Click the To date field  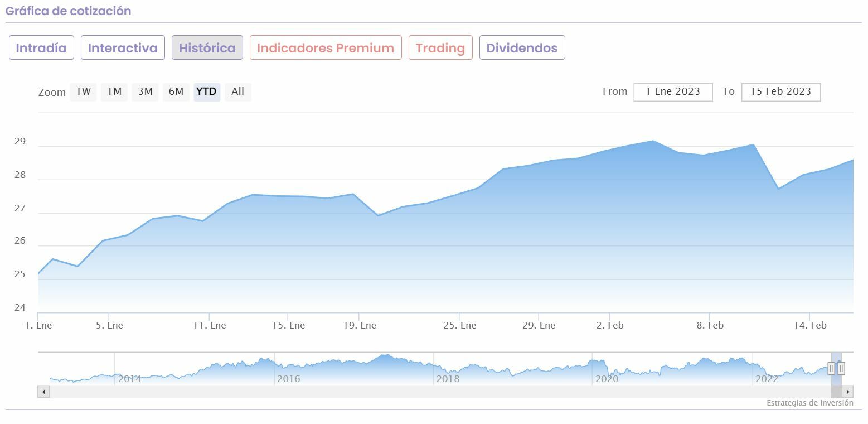coord(780,91)
